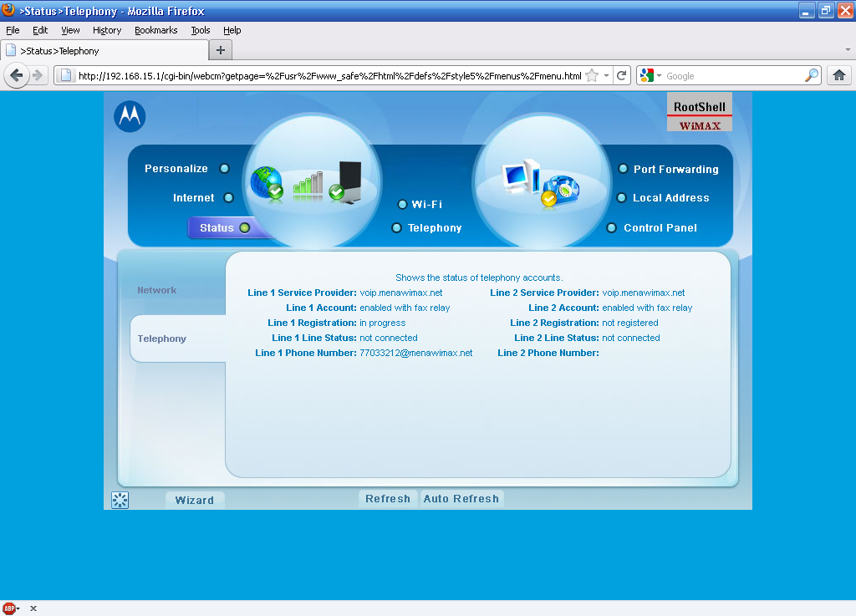856x616 pixels.
Task: Open the URL history dropdown arrow
Action: click(x=606, y=76)
